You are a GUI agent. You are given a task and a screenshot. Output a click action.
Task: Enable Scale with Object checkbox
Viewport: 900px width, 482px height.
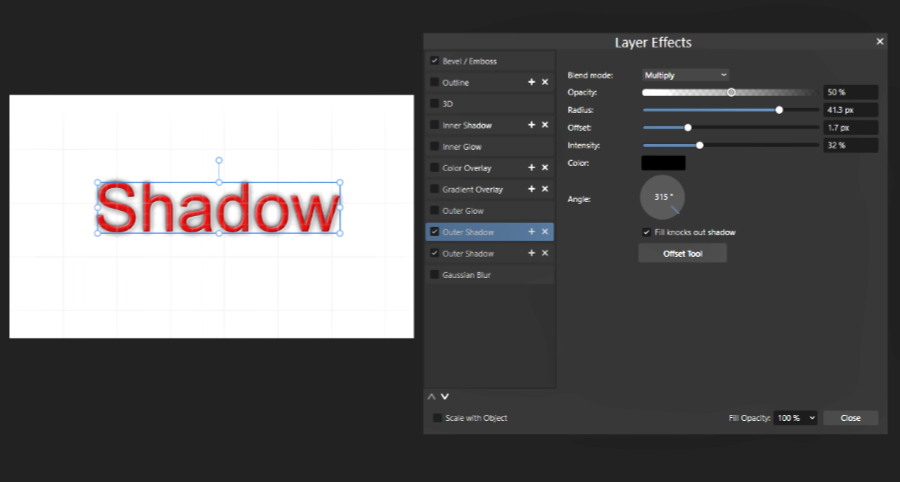coord(437,418)
